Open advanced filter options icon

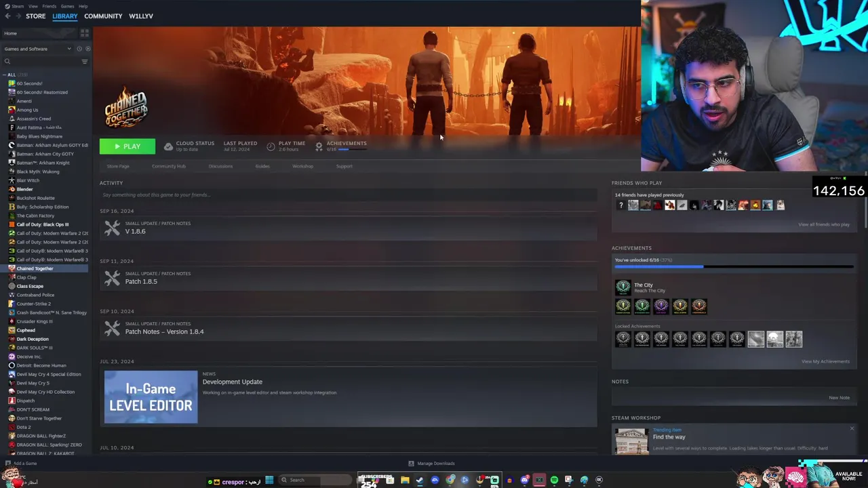85,62
